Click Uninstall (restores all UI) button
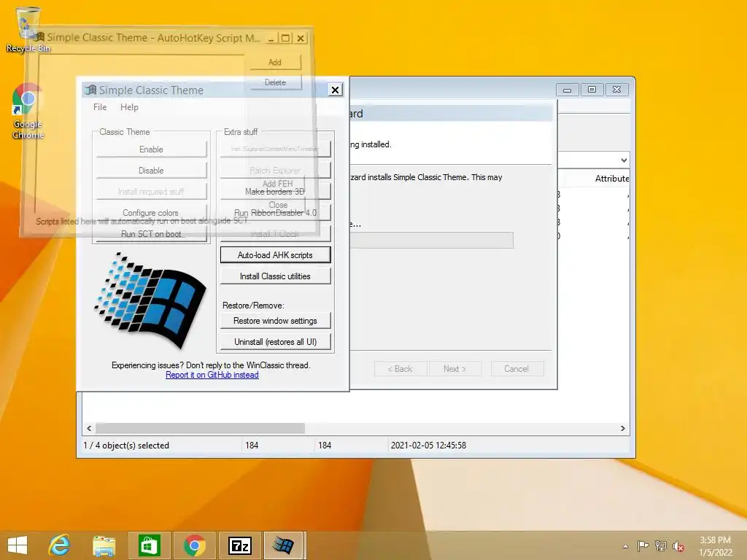This screenshot has height=560, width=747. click(275, 342)
